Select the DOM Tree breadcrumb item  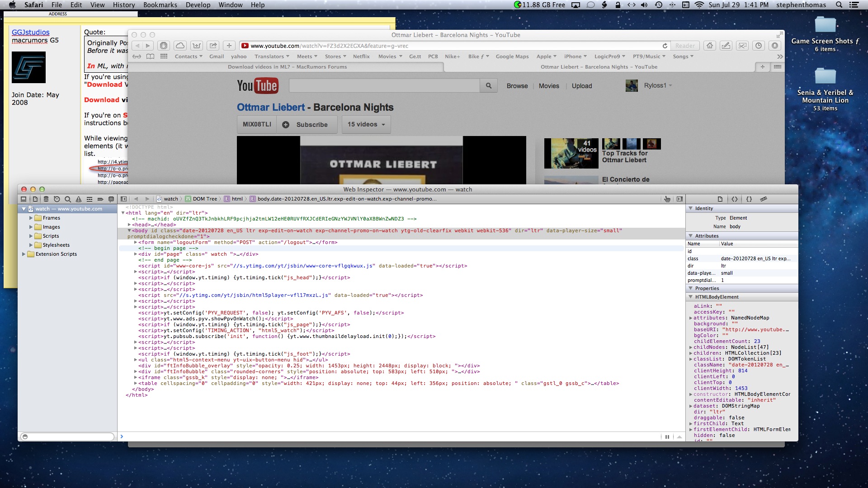(x=201, y=199)
